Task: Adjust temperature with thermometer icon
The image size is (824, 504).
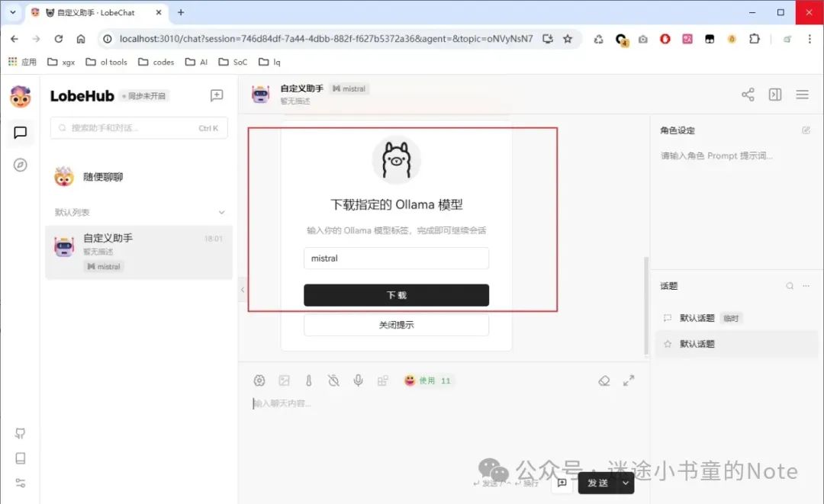Action: [308, 380]
